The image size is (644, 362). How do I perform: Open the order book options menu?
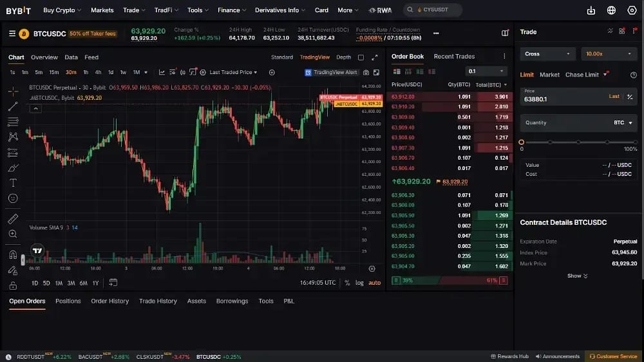point(504,56)
